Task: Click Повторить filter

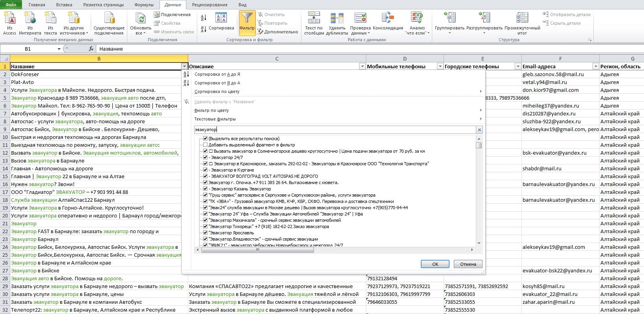Action: (272, 23)
